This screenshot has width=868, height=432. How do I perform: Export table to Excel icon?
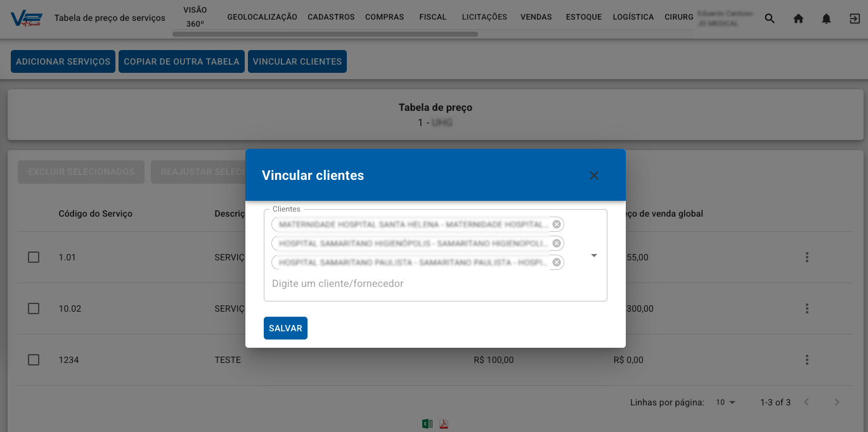click(427, 424)
